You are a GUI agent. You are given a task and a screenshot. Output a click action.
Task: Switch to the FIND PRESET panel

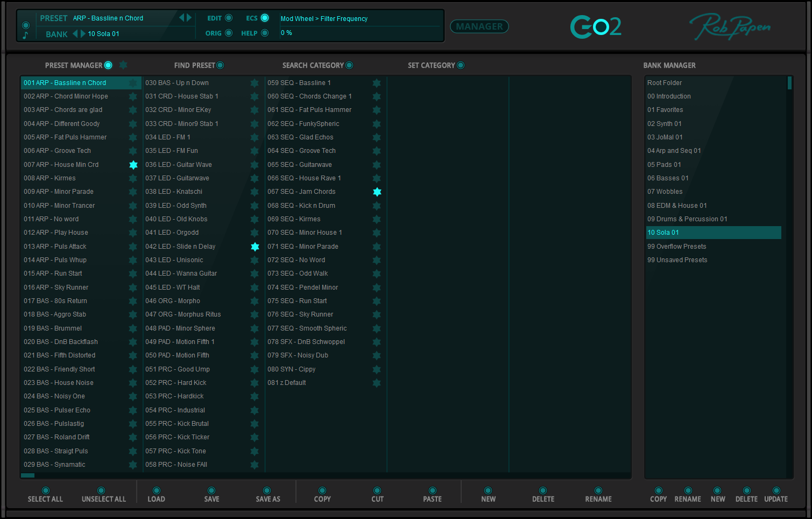pos(220,65)
